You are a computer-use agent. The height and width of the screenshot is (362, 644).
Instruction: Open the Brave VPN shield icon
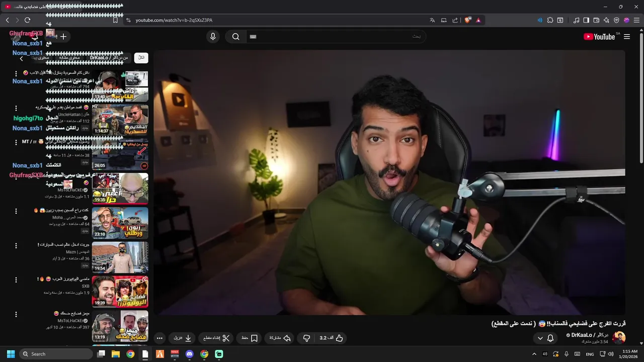click(x=616, y=20)
